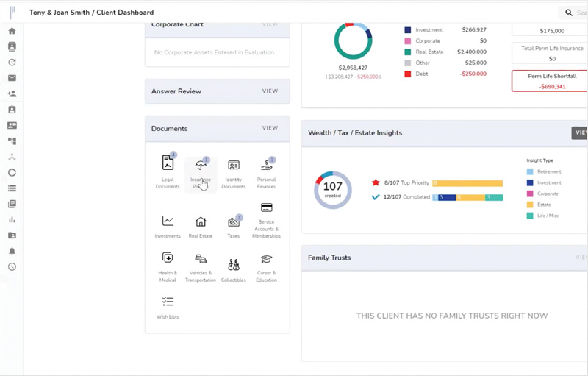Open the ID card sidebar icon
588x376 pixels.
(x=12, y=125)
